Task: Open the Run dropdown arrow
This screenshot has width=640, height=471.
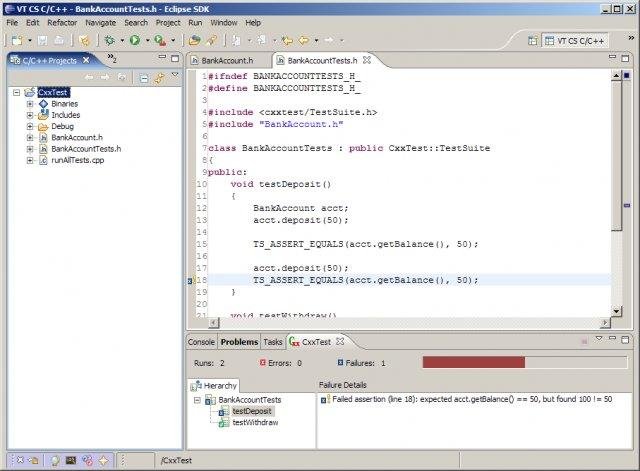Action: point(146,41)
